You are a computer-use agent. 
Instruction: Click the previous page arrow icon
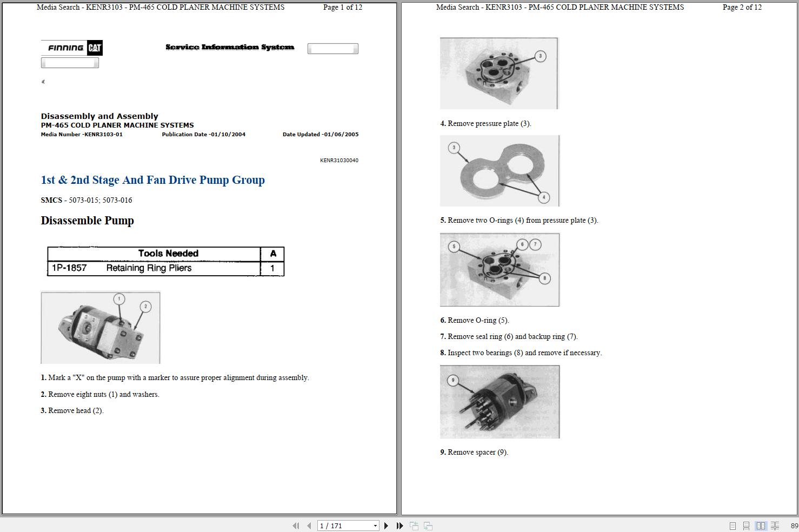[309, 525]
